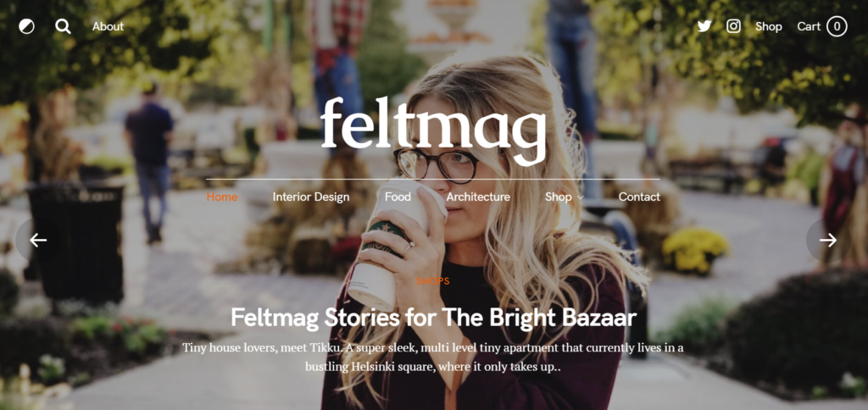868x410 pixels.
Task: Open the Contact page link
Action: (639, 197)
